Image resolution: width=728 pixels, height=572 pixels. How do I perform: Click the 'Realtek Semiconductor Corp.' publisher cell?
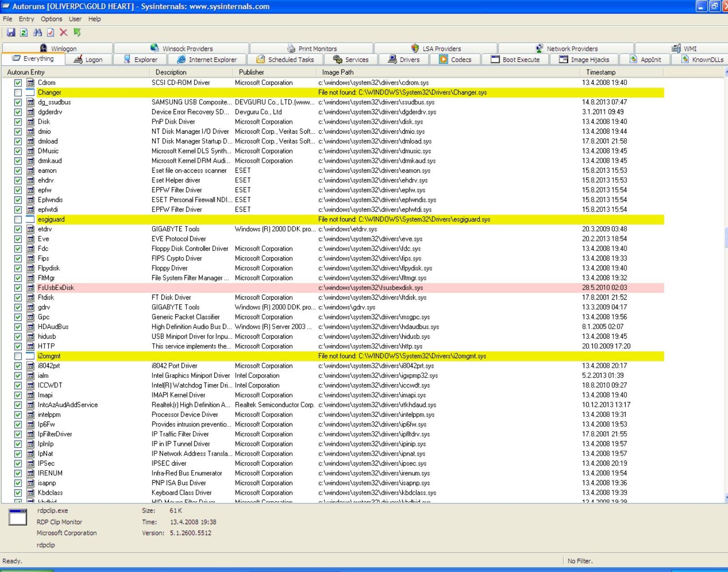pyautogui.click(x=274, y=405)
